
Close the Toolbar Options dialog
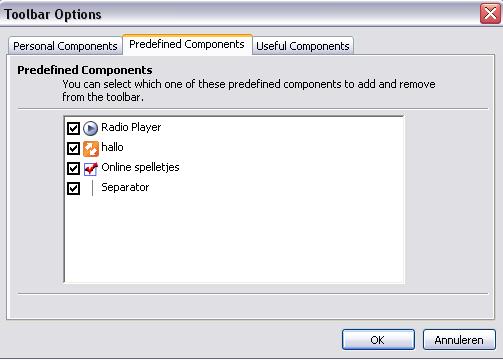[x=490, y=14]
